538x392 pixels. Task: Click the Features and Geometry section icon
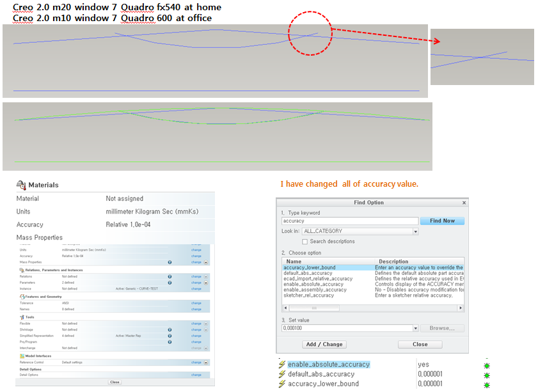coord(22,297)
